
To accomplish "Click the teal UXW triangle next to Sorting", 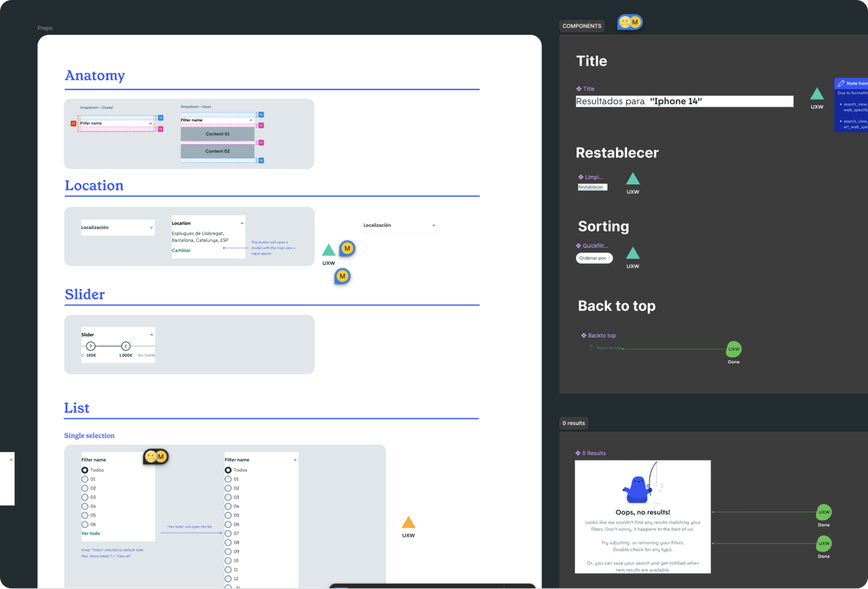I will point(633,254).
